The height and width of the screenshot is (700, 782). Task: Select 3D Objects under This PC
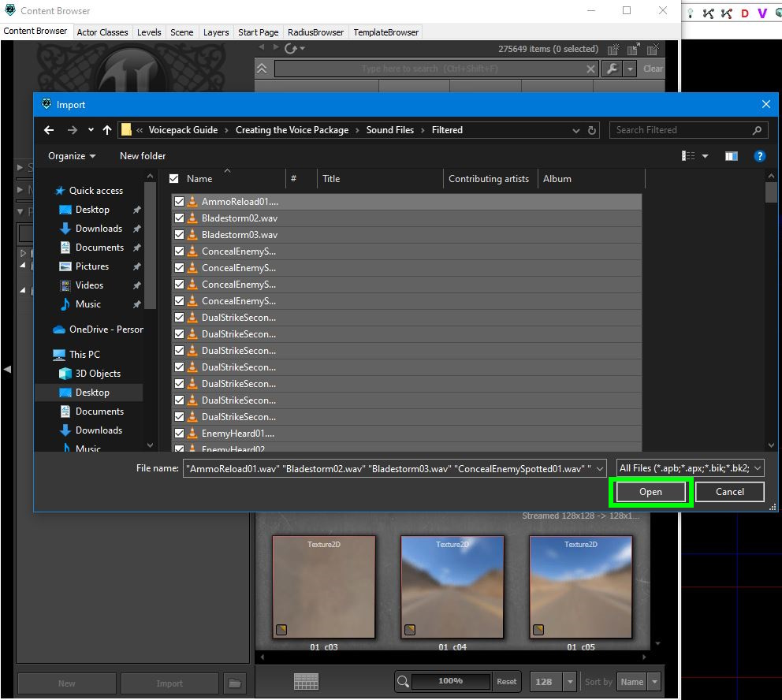98,374
